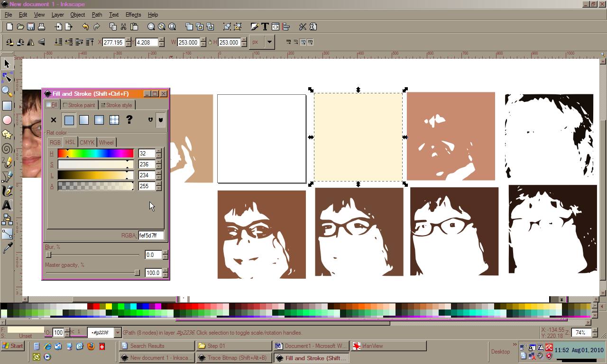Switch to CMYK color mode tab
This screenshot has width=607, height=364.
(x=87, y=142)
